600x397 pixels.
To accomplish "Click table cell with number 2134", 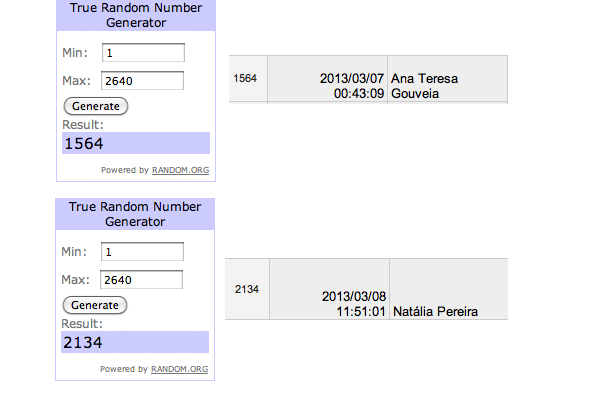I will pos(247,289).
